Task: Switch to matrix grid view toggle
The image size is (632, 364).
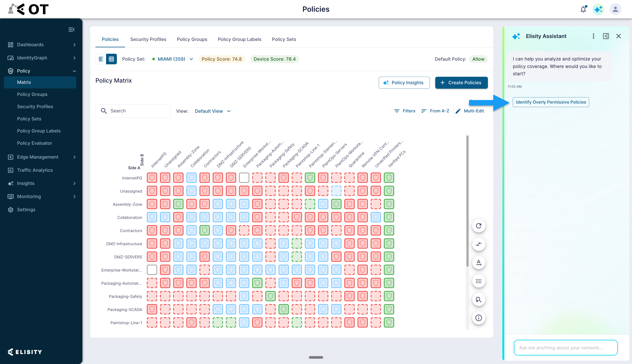Action: [111, 59]
